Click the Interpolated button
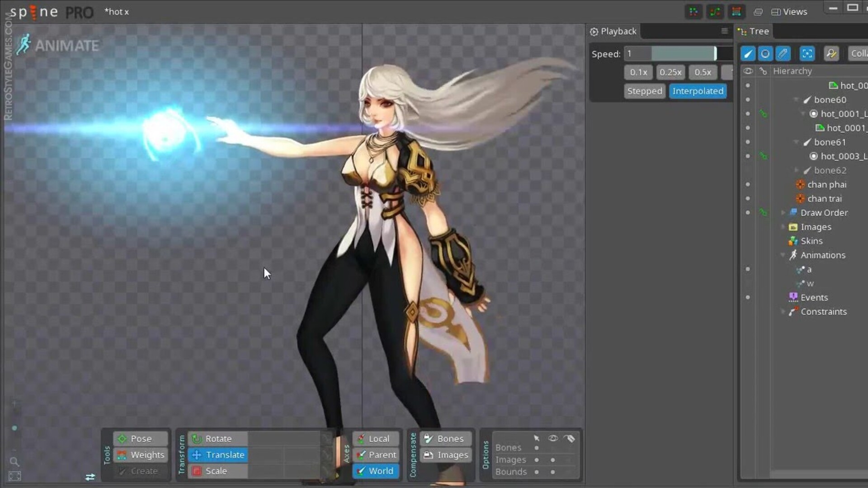This screenshot has width=868, height=488. (698, 91)
